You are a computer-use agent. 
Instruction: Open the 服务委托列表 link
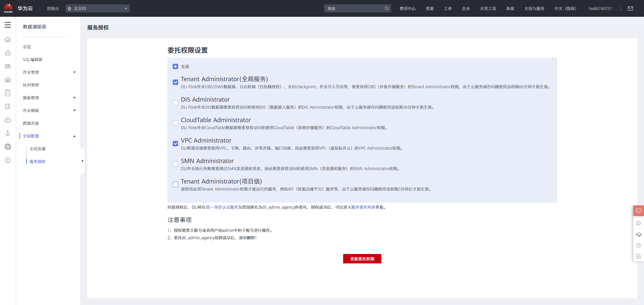click(x=363, y=207)
